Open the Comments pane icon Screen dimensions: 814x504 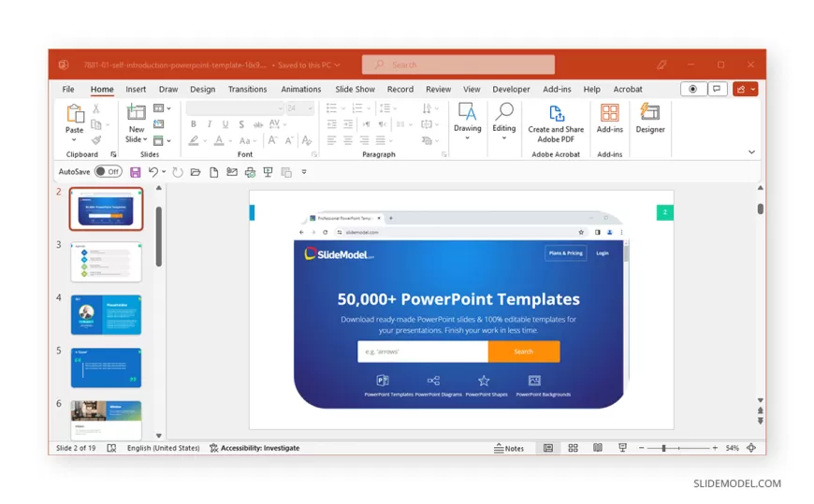pyautogui.click(x=718, y=89)
